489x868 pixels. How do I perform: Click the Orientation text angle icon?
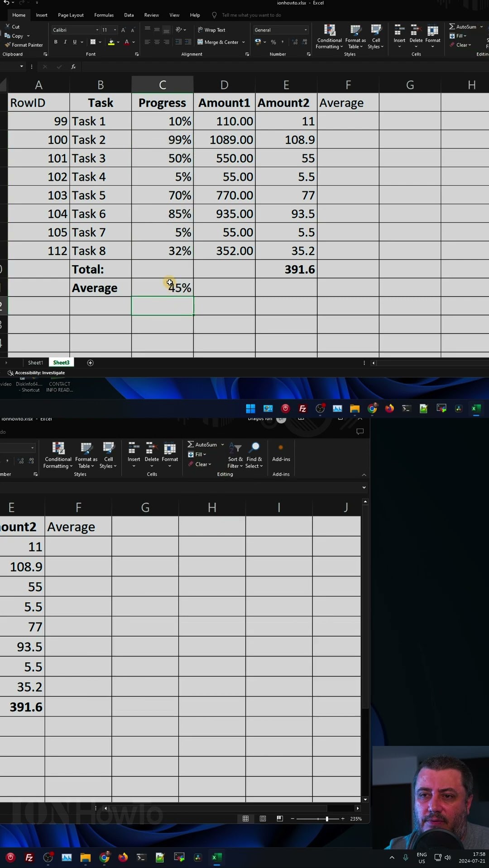(179, 30)
